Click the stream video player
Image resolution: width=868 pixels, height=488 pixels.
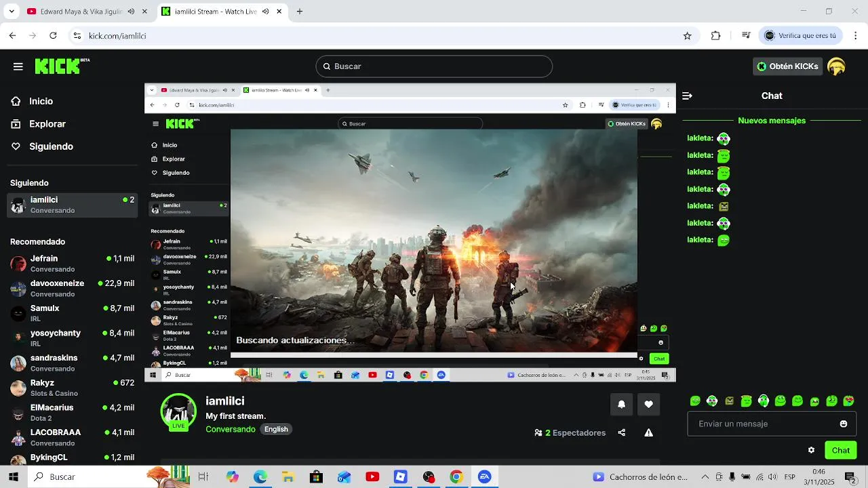pyautogui.click(x=410, y=232)
